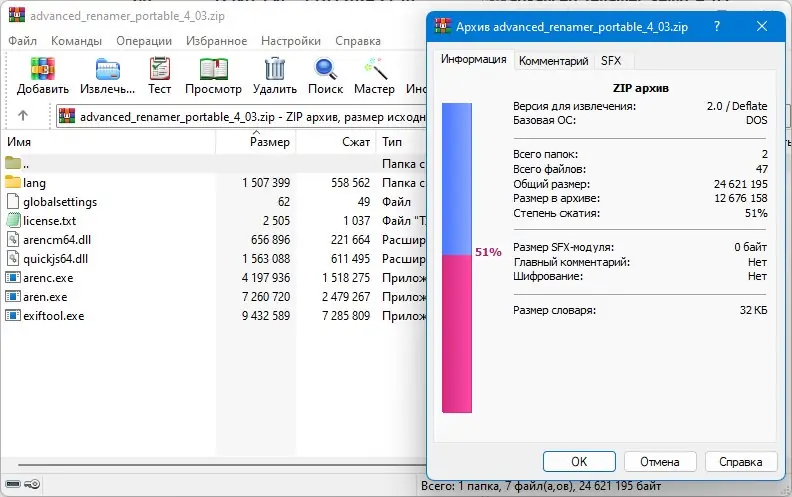The width and height of the screenshot is (792, 497).
Task: Click the globalsettings blank file icon
Action: (x=13, y=201)
